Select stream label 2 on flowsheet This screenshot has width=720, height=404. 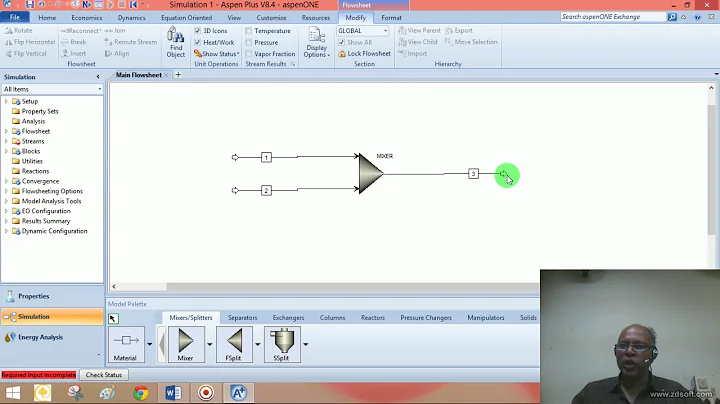tap(266, 191)
